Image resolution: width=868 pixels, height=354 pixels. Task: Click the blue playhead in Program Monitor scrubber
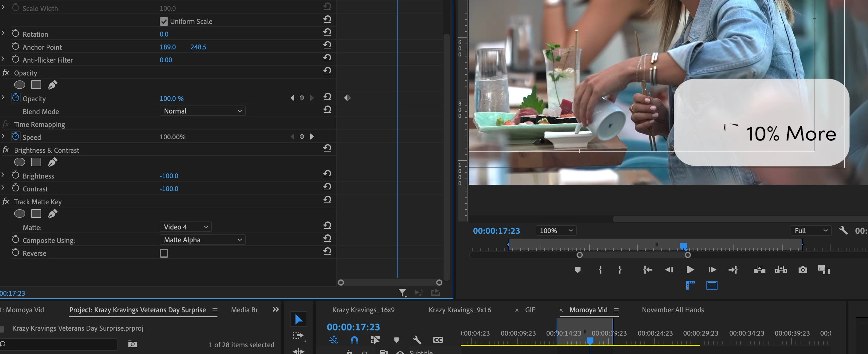click(x=683, y=246)
